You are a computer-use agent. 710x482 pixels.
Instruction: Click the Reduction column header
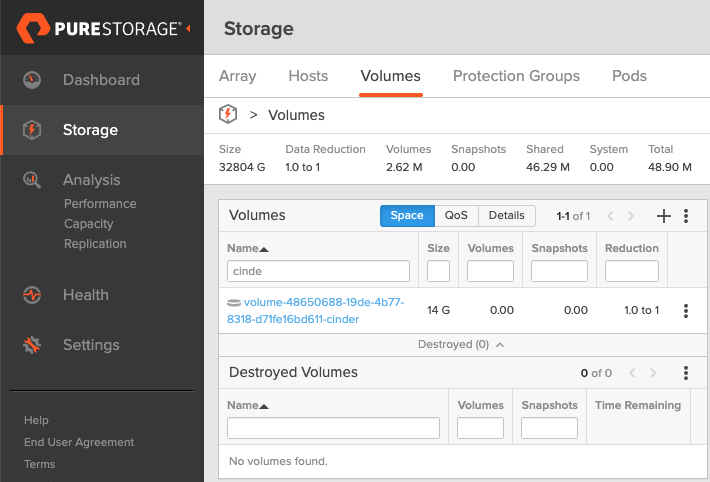coord(632,248)
